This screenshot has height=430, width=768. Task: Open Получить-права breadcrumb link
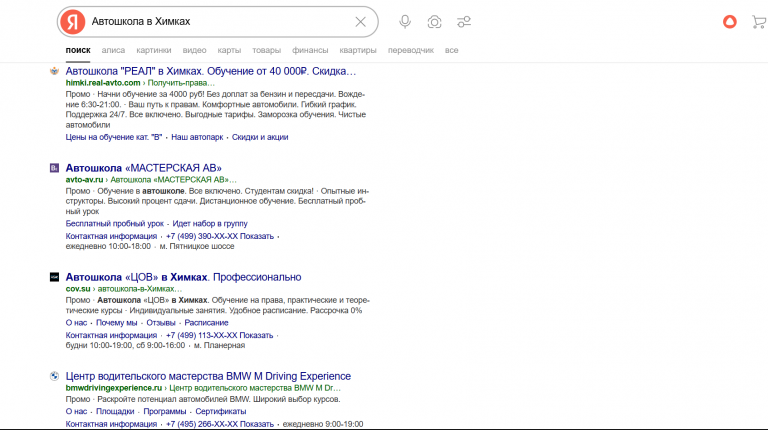point(181,83)
